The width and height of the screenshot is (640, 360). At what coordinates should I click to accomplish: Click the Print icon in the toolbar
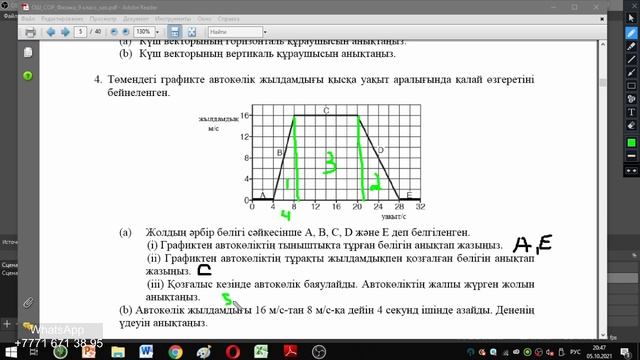(30, 32)
